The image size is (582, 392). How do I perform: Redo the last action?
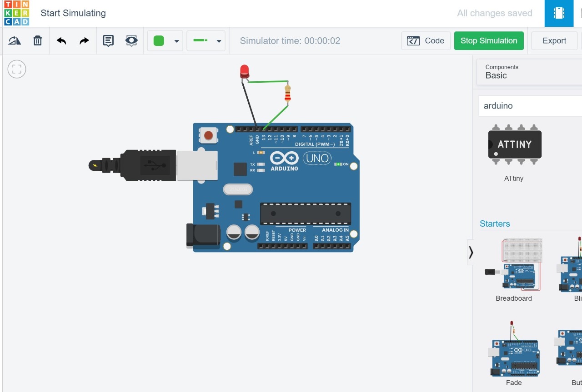[x=84, y=41]
